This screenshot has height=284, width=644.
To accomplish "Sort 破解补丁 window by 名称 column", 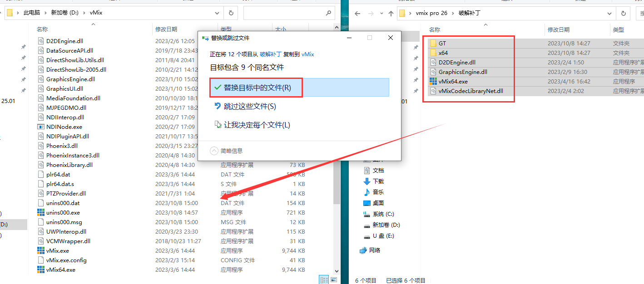I will coord(435,29).
